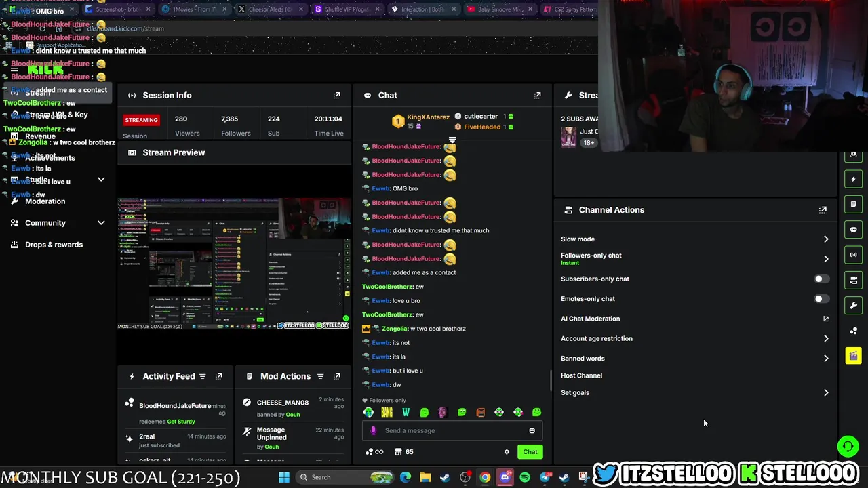Pop out the Channel Actions panel
Screen dimensions: 868x488
click(823, 210)
